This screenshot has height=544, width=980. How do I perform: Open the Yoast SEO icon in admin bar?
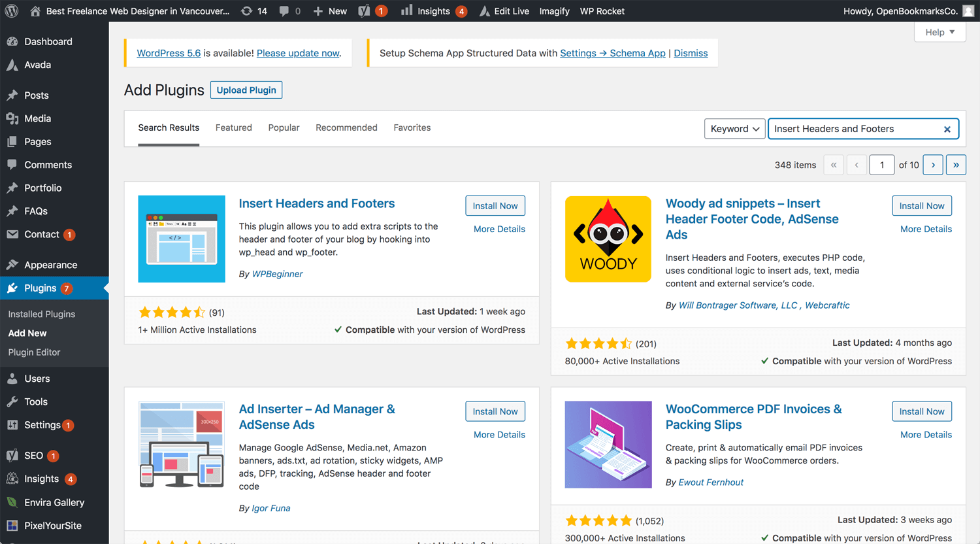pyautogui.click(x=365, y=11)
